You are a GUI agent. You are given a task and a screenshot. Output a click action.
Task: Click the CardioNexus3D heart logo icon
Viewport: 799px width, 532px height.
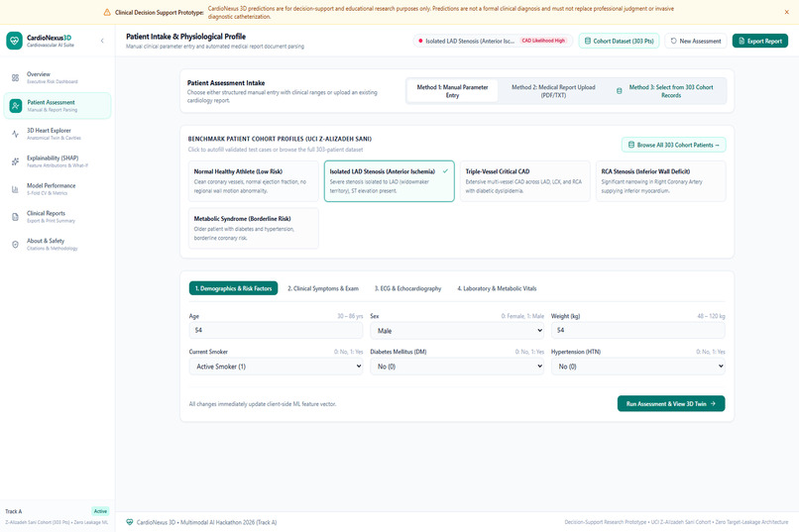(14, 41)
